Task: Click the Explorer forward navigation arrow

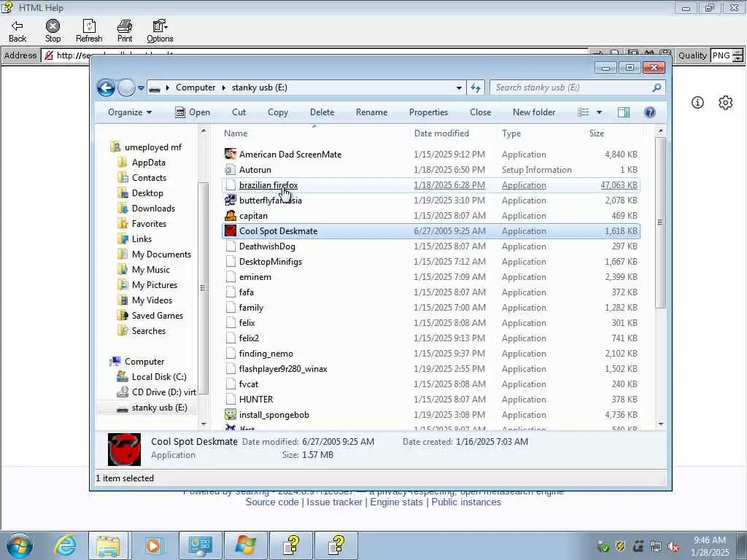Action: point(126,87)
